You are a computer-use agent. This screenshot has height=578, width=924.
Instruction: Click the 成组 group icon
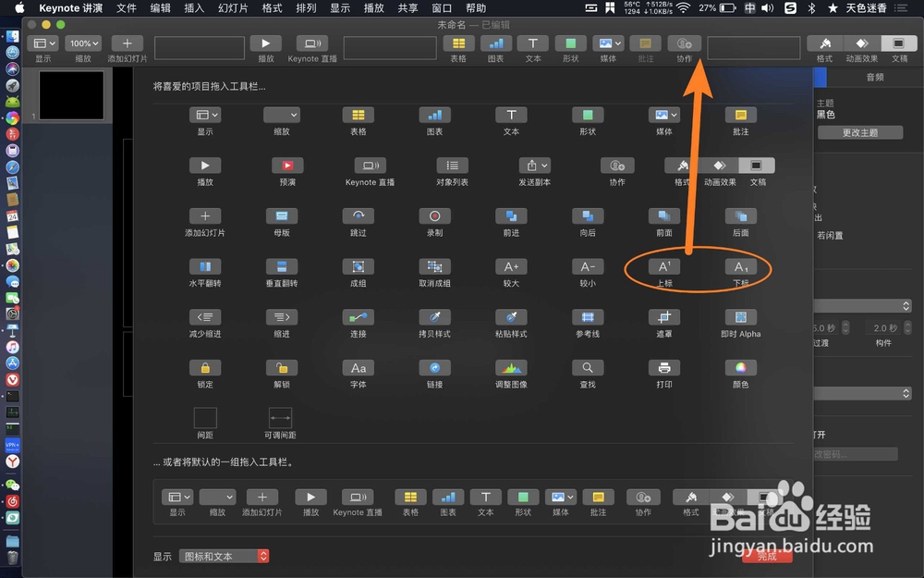coord(359,266)
